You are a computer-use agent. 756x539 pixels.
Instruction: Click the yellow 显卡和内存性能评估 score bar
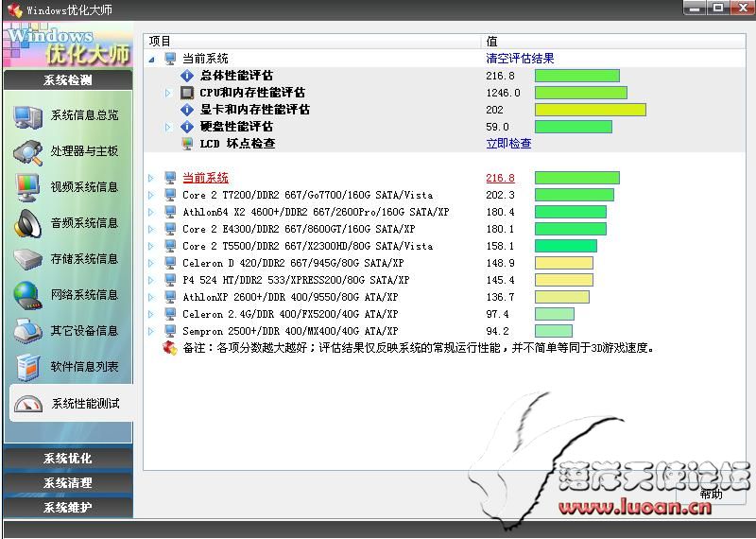click(x=591, y=110)
